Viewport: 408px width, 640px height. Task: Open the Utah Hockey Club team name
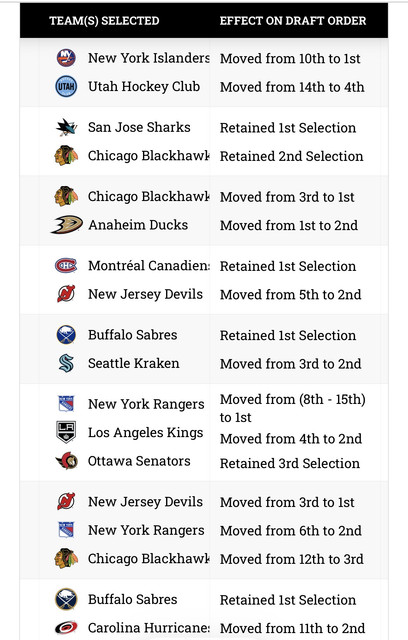tap(144, 87)
